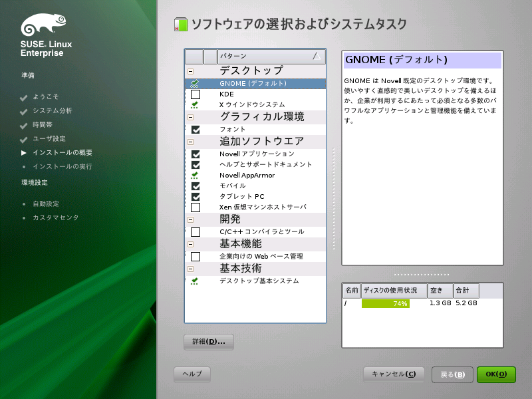Click カスタマセンタ sidebar step
This screenshot has height=399, width=532.
click(x=56, y=218)
